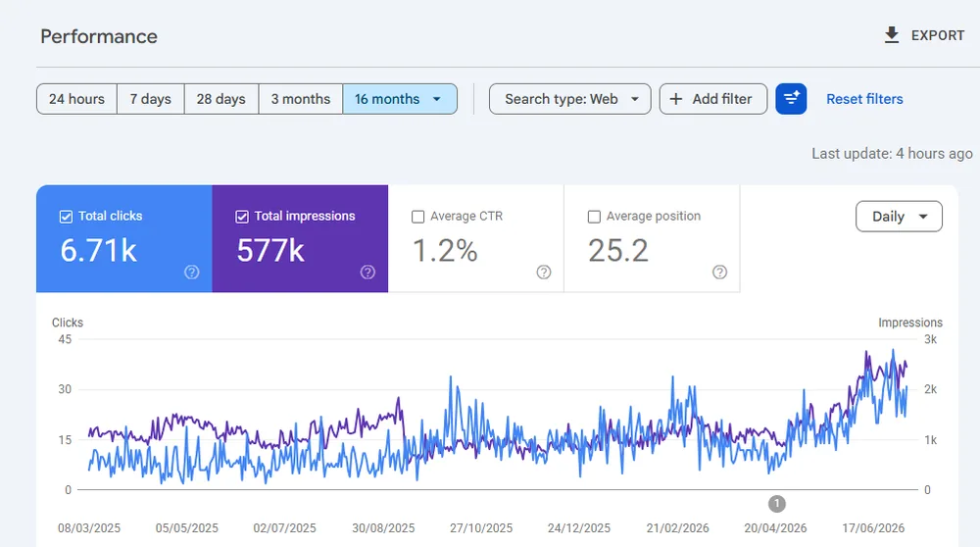Click the 24/12/2025 axis date label
This screenshot has width=980, height=547.
579,528
